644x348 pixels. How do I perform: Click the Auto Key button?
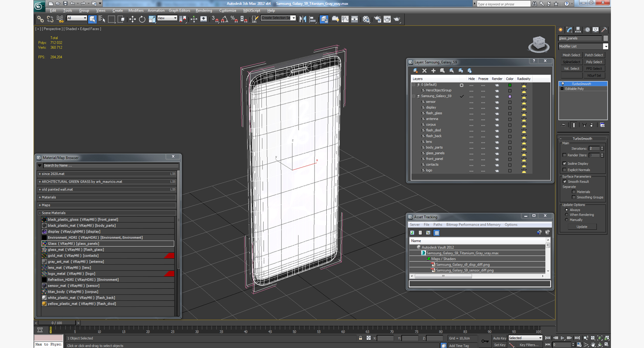[499, 338]
